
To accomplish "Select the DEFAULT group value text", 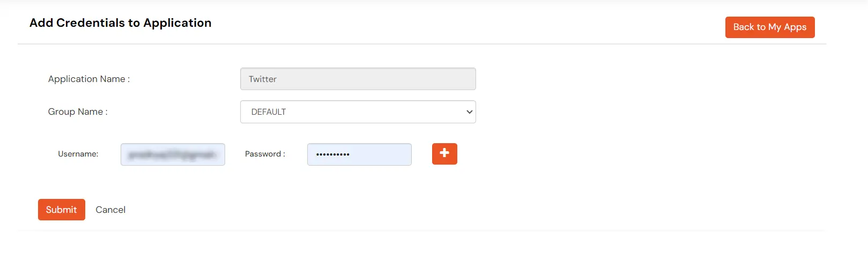I will click(x=269, y=112).
